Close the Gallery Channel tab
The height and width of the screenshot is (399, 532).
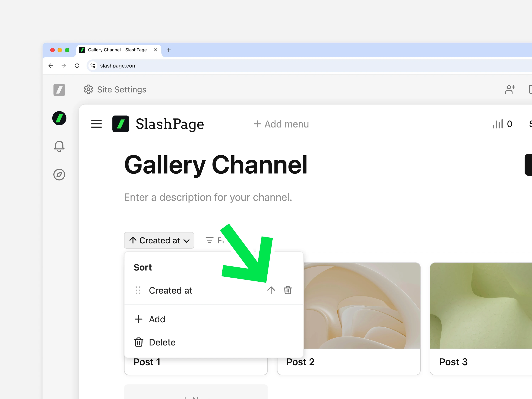pyautogui.click(x=155, y=50)
